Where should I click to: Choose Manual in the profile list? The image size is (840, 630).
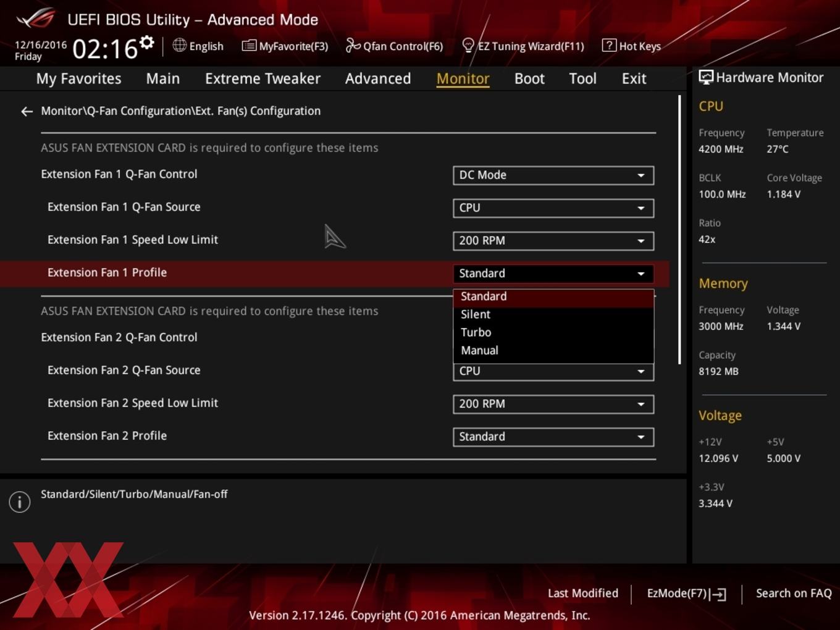553,350
